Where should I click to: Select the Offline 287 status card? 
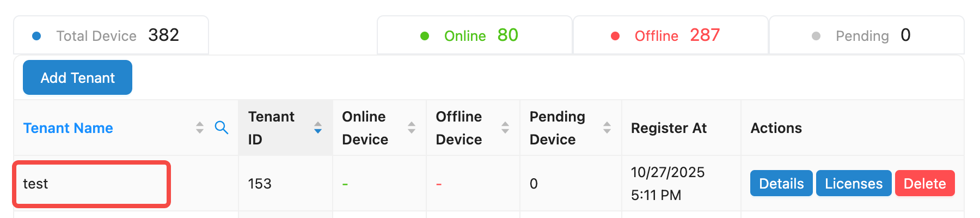pyautogui.click(x=670, y=35)
